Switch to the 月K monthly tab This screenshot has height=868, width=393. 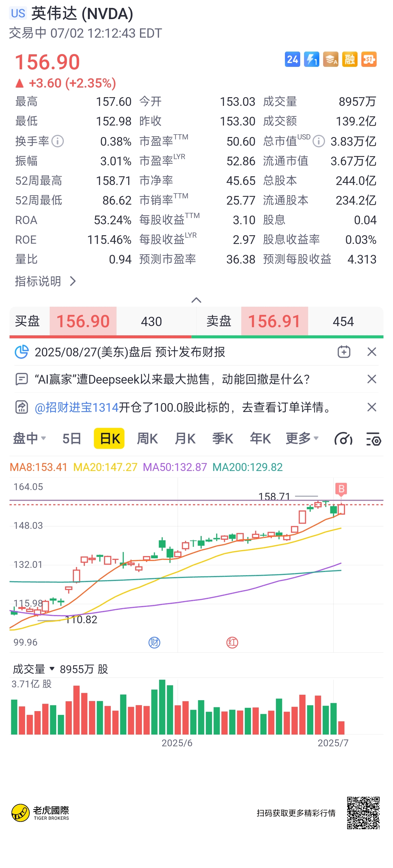pos(185,439)
